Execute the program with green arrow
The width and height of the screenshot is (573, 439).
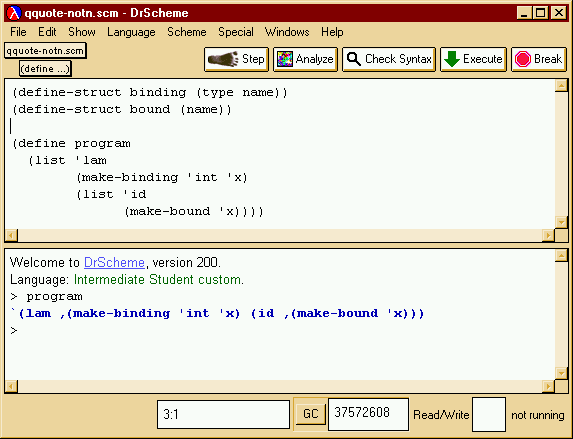(473, 59)
